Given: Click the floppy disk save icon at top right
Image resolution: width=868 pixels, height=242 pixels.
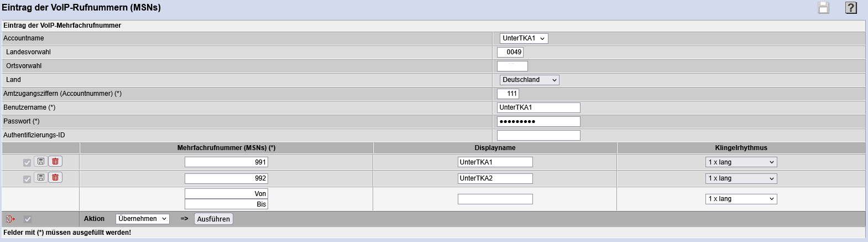Looking at the screenshot, I should [824, 8].
